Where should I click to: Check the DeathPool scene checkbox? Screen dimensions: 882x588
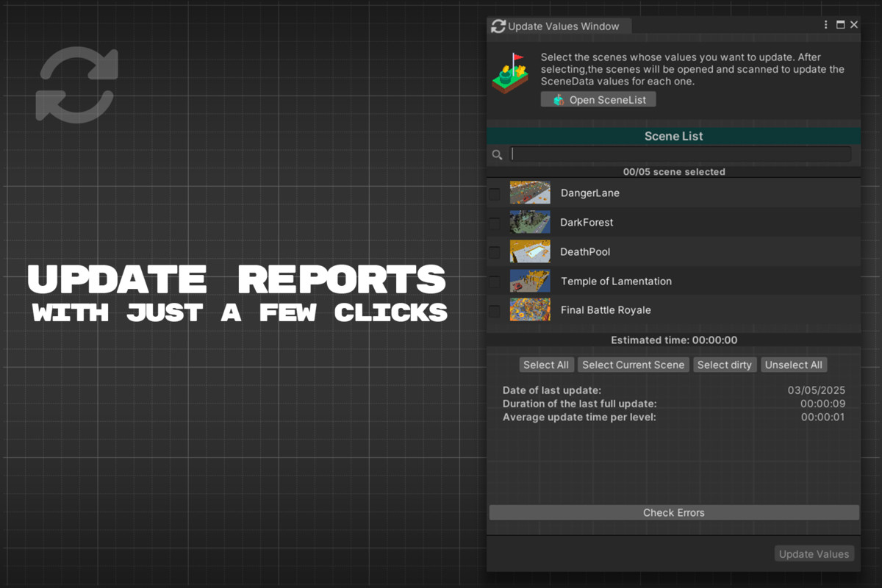pyautogui.click(x=495, y=252)
